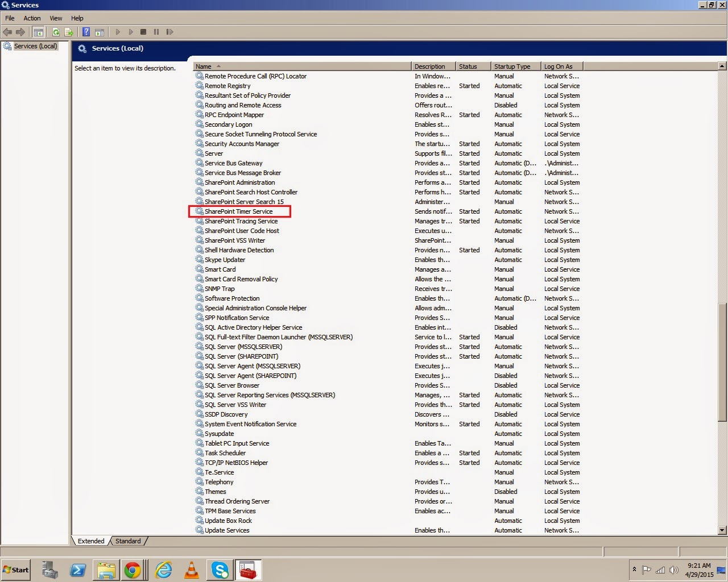Click the gear icon beside SQL Server Browser
Viewport: 728px width, 582px height.
click(x=200, y=385)
